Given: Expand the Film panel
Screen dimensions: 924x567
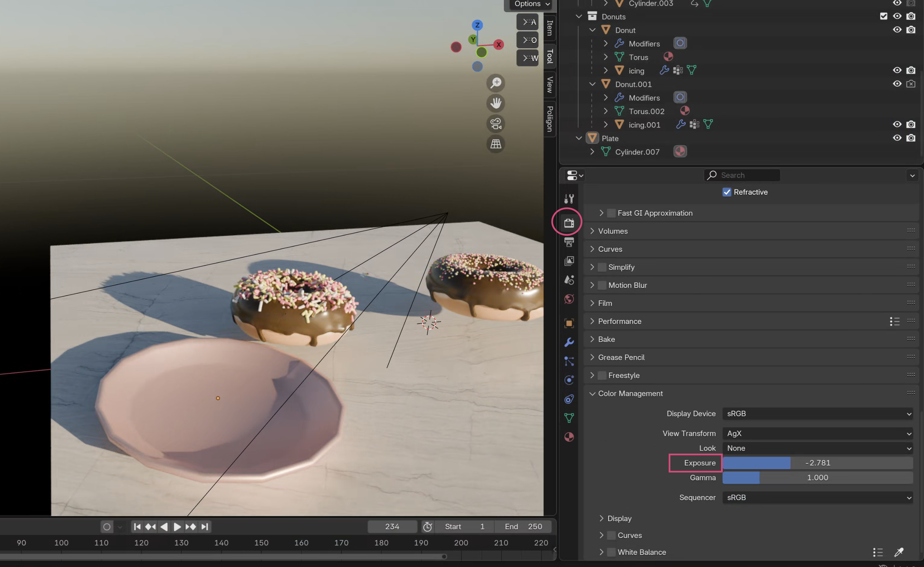Looking at the screenshot, I should (x=592, y=303).
